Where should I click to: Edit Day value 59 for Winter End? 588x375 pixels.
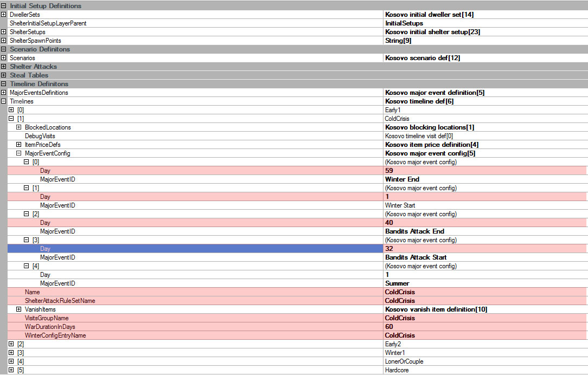point(485,171)
